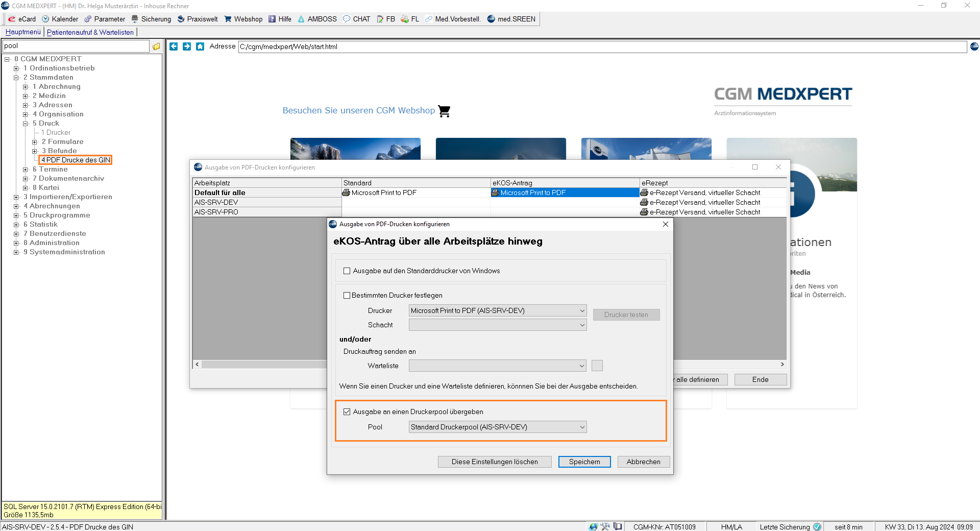Screen dimensions: 980x531
Task: Open the Parameter toolbar icon
Action: 105,19
